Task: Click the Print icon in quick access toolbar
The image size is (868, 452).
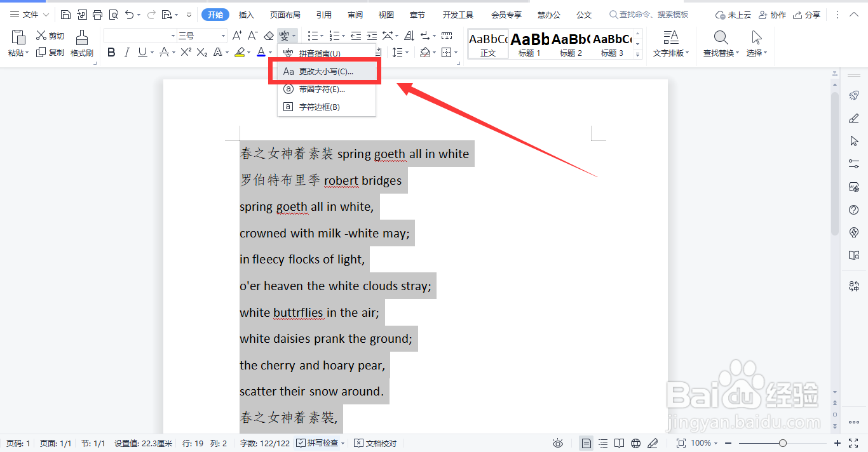Action: pos(97,15)
